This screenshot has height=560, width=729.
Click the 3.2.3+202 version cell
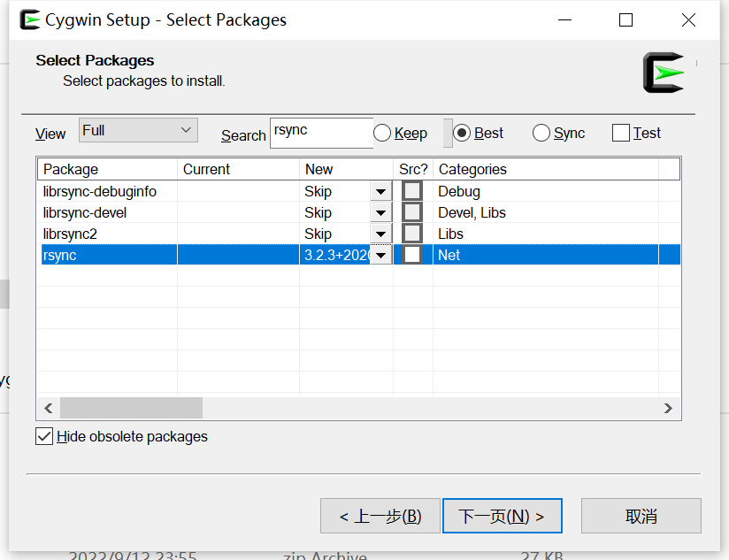coord(336,255)
